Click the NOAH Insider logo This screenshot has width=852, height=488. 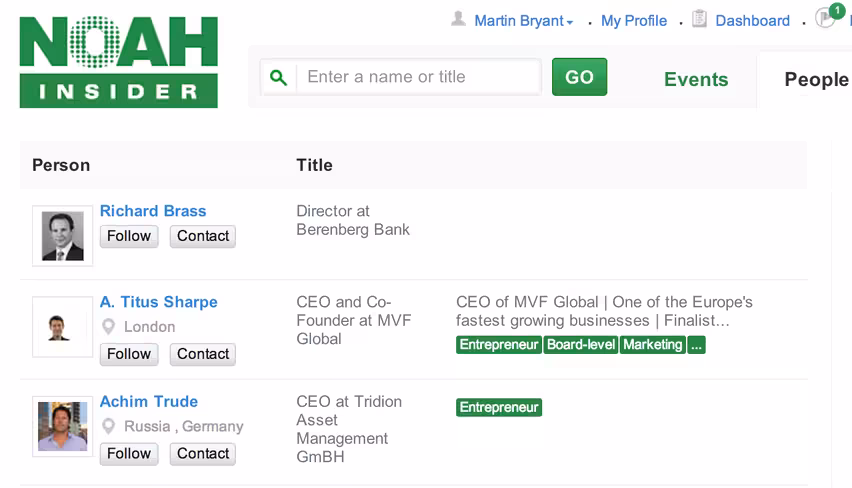[118, 61]
